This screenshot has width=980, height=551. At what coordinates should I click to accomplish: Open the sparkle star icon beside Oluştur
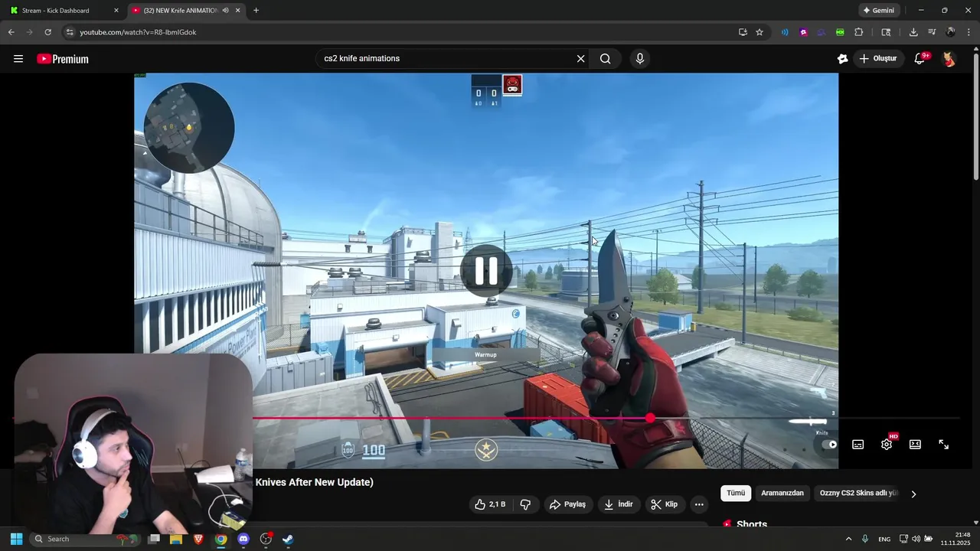(842, 59)
